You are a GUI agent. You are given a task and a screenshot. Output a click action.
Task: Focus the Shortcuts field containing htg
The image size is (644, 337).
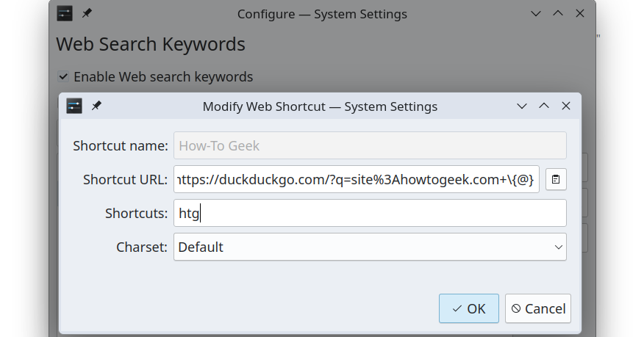coord(370,214)
